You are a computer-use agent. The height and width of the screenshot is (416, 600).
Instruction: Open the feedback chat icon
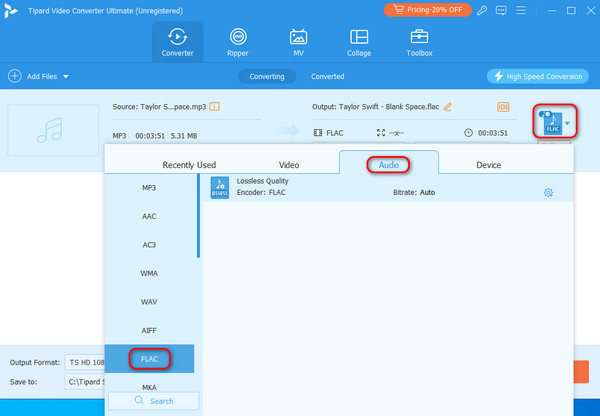pos(501,10)
